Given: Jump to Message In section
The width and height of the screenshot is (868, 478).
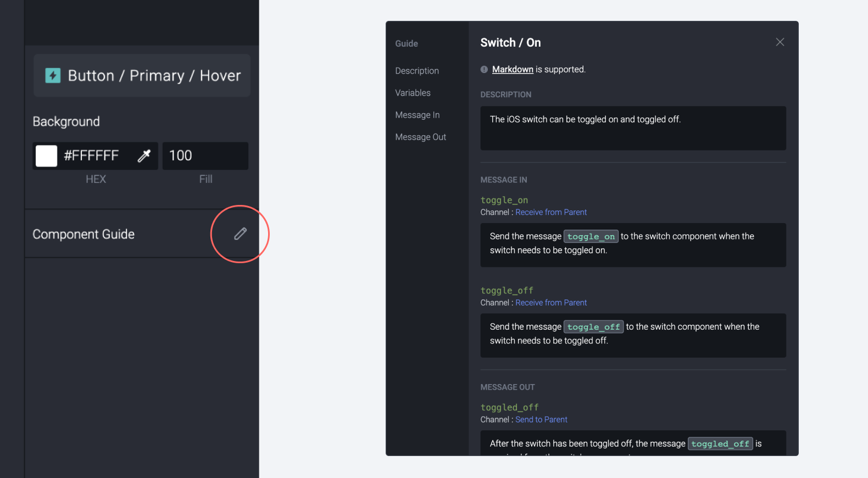Looking at the screenshot, I should (x=417, y=115).
